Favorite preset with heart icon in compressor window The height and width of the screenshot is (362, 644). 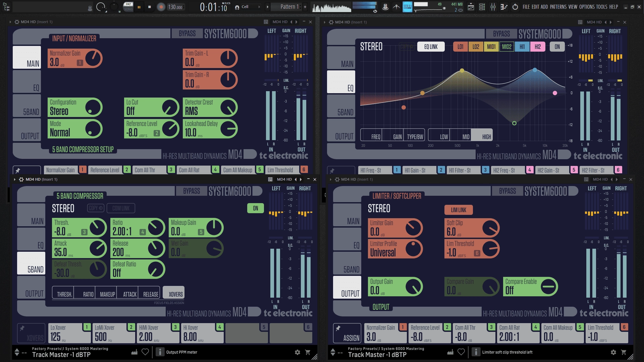point(145,352)
